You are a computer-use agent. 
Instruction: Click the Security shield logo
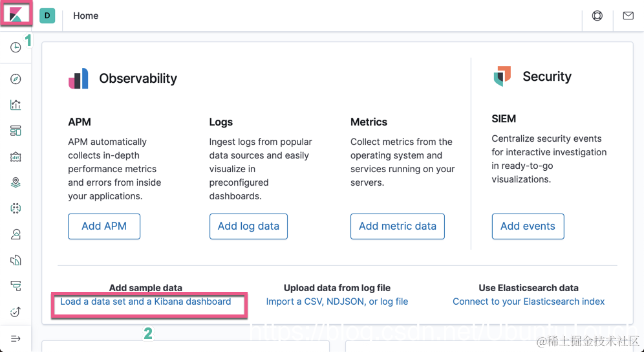[502, 76]
